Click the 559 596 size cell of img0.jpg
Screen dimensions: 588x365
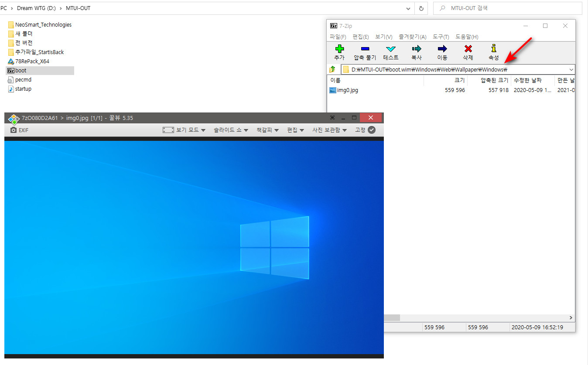[x=455, y=90]
